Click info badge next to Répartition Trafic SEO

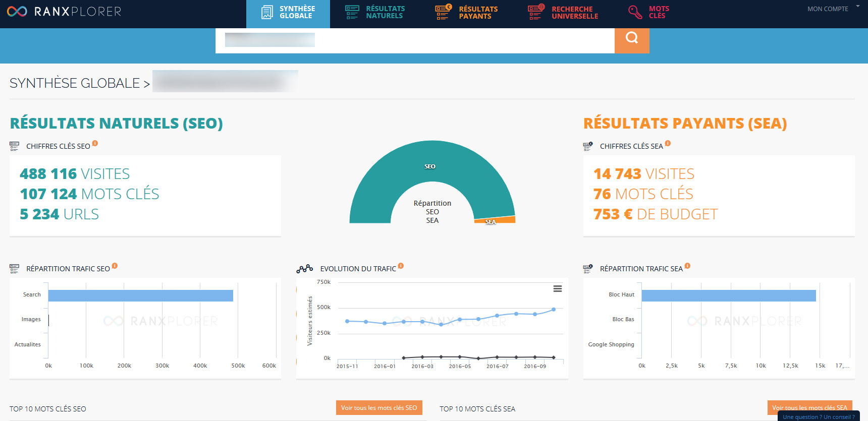click(115, 266)
